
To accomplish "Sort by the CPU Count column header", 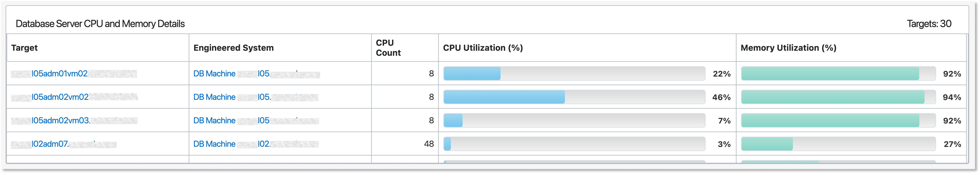I will point(388,48).
